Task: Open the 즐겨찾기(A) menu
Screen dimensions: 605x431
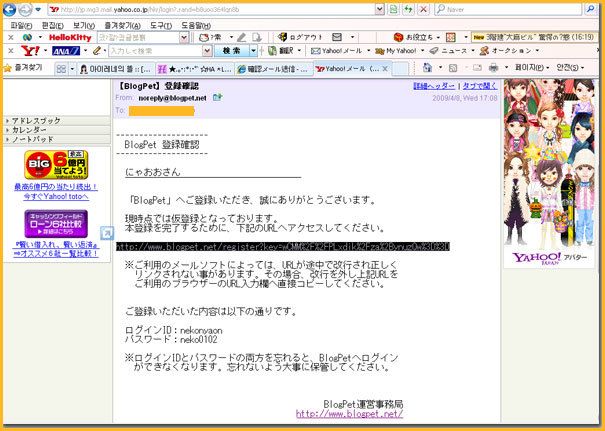Action: click(x=122, y=25)
